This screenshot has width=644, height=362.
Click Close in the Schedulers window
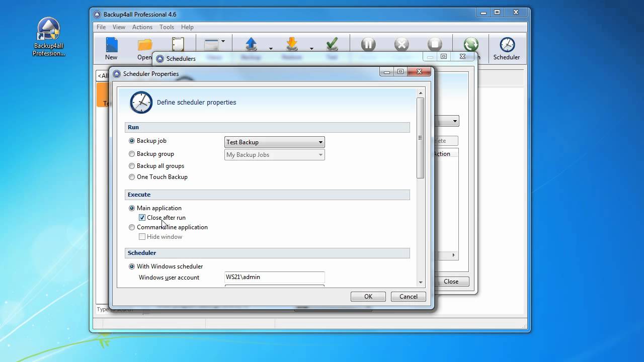click(x=451, y=282)
